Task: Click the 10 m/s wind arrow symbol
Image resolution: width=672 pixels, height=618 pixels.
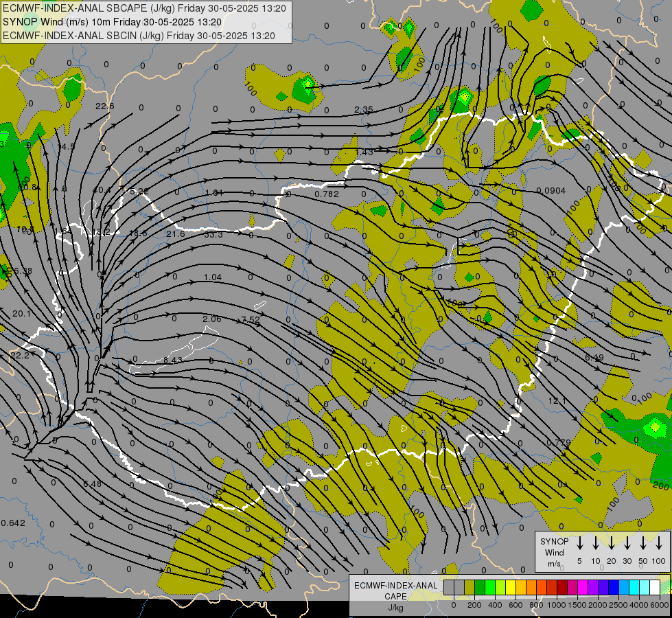Action: point(595,543)
